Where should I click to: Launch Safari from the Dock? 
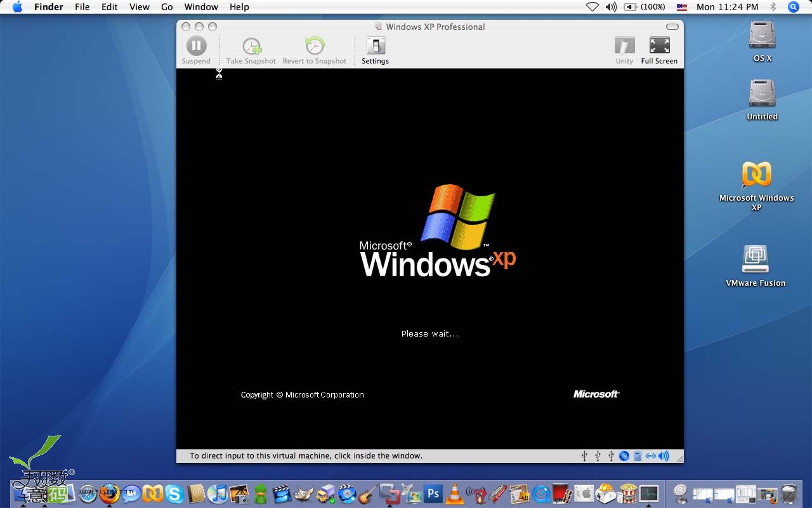tap(88, 494)
